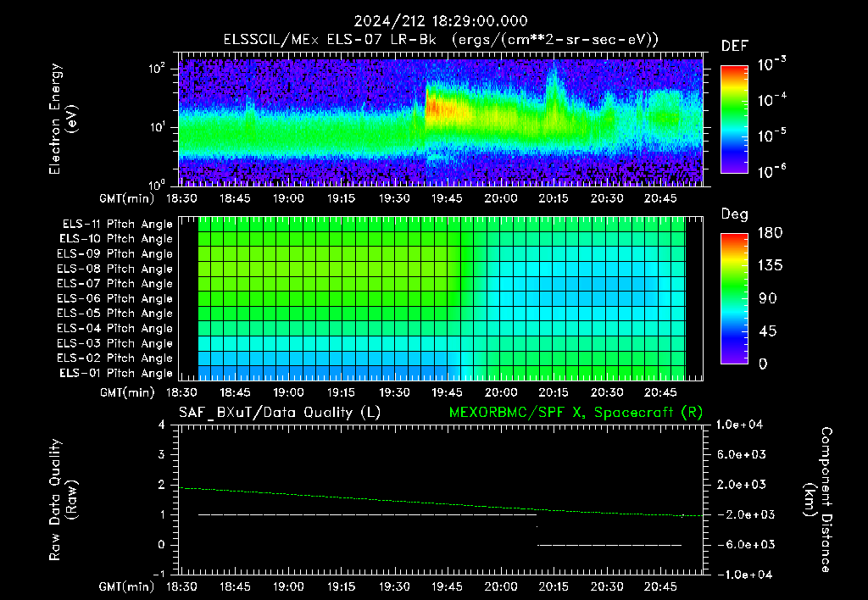This screenshot has height=600, width=868.
Task: Click the 'Component Distance (km)' axis label
Action: tap(818, 500)
